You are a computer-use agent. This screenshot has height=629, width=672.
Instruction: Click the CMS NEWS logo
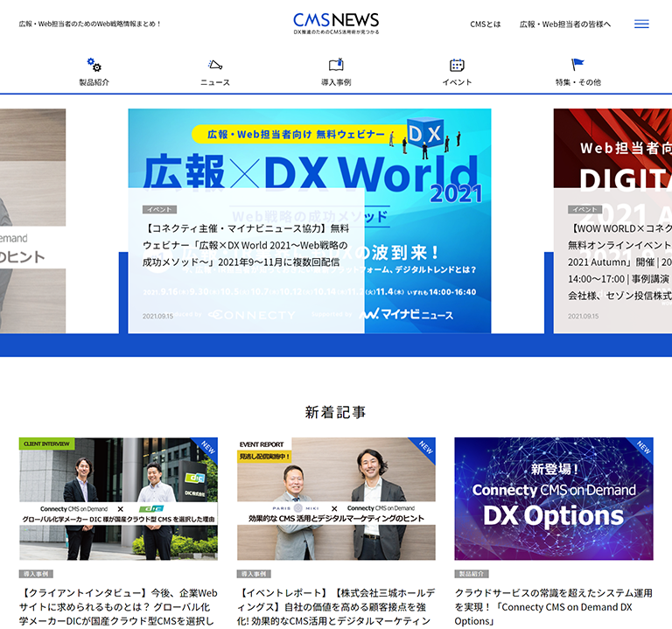336,23
